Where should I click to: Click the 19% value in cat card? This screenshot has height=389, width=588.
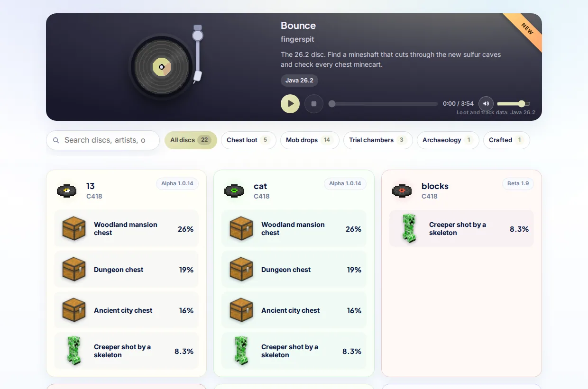tap(354, 270)
